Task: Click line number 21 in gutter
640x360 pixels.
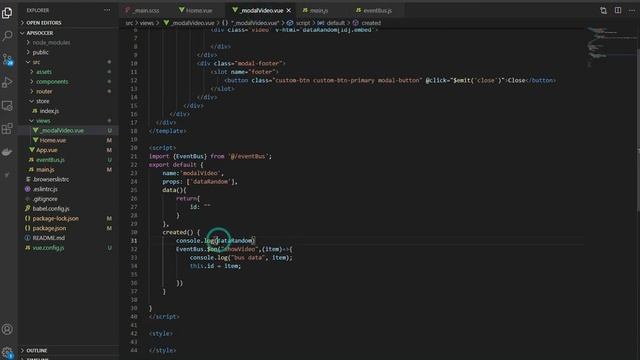Action: coord(134,156)
